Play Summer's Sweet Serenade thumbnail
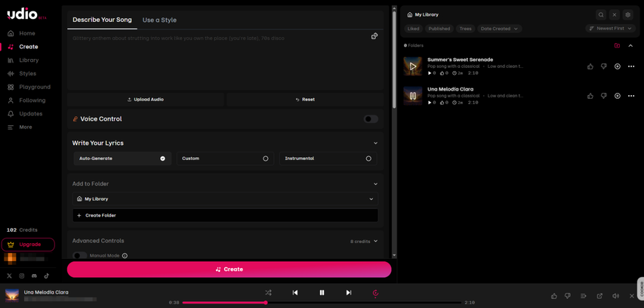The image size is (644, 308). [413, 66]
